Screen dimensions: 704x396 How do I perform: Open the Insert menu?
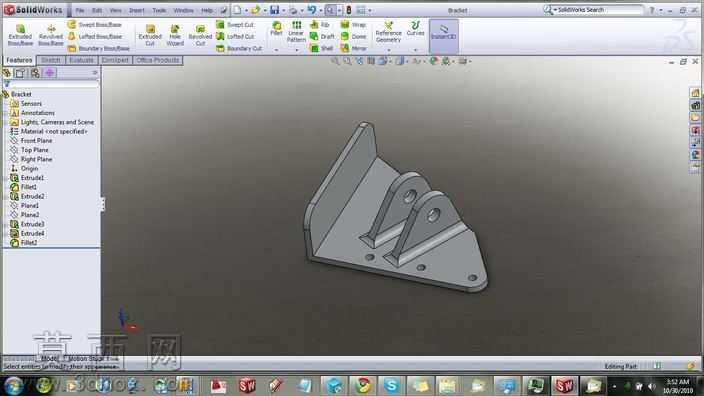[136, 10]
